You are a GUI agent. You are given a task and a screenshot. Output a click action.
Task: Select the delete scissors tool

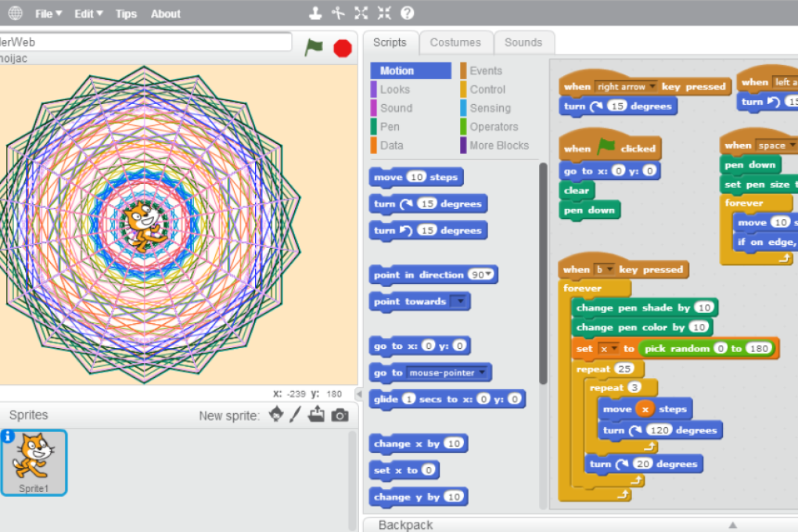pyautogui.click(x=337, y=13)
